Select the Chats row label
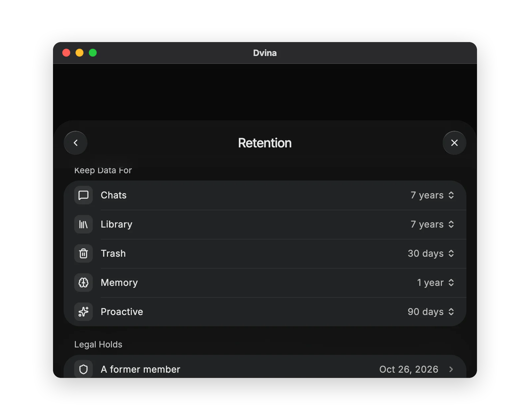530x420 pixels. pos(114,195)
